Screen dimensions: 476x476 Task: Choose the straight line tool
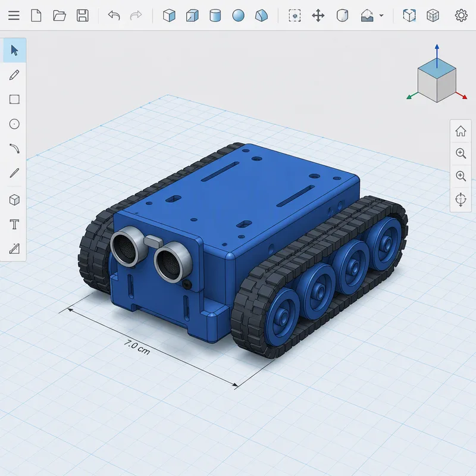[14, 173]
